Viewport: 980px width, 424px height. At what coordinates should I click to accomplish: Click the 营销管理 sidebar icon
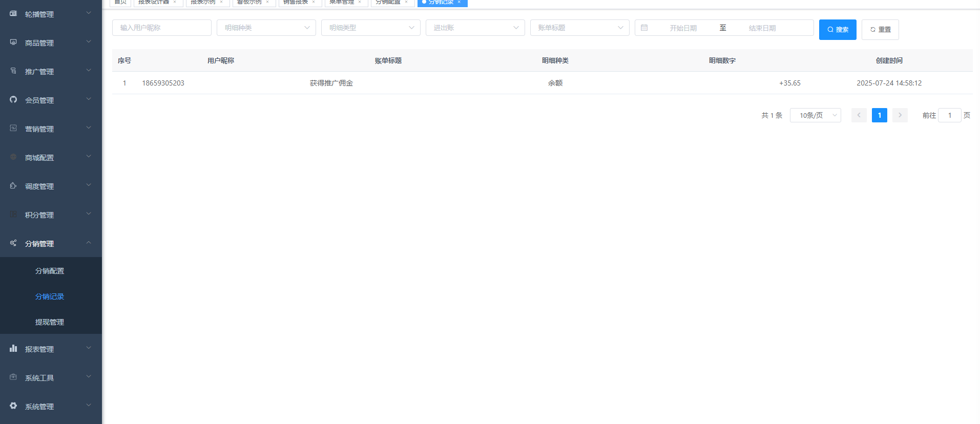point(13,129)
